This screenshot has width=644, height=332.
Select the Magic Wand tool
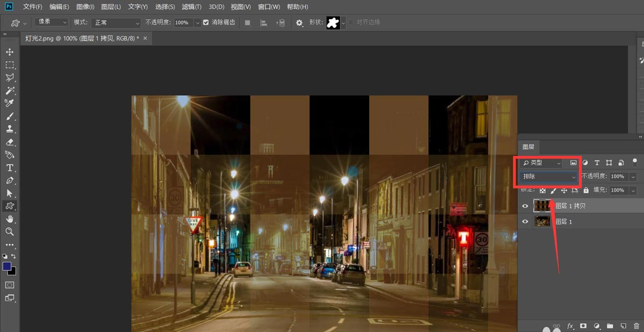pyautogui.click(x=10, y=91)
